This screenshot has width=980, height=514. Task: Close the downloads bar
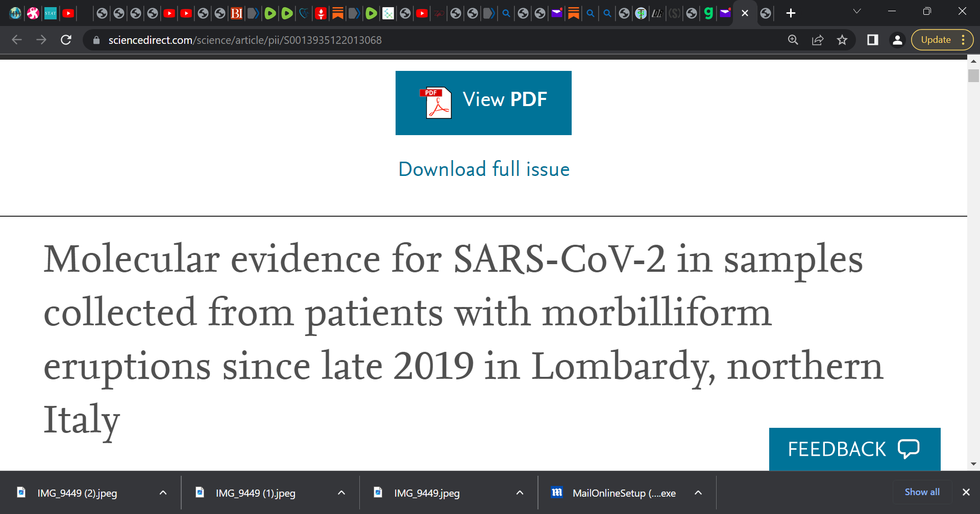(x=966, y=492)
